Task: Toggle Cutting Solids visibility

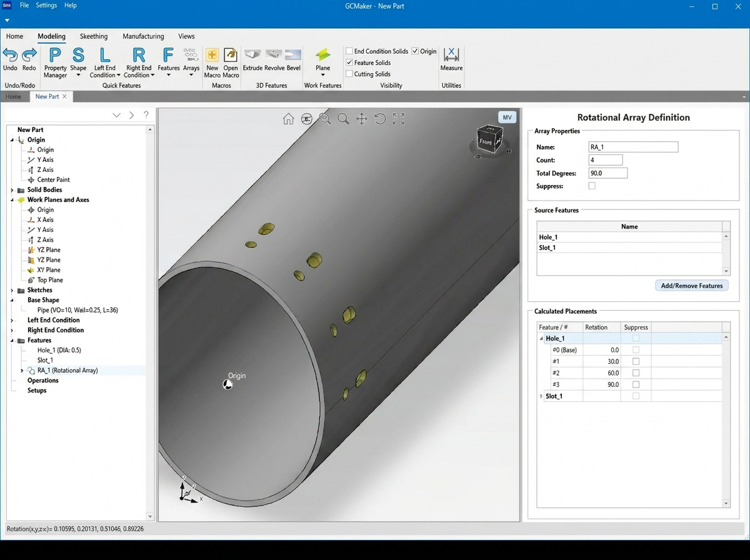Action: coord(349,74)
